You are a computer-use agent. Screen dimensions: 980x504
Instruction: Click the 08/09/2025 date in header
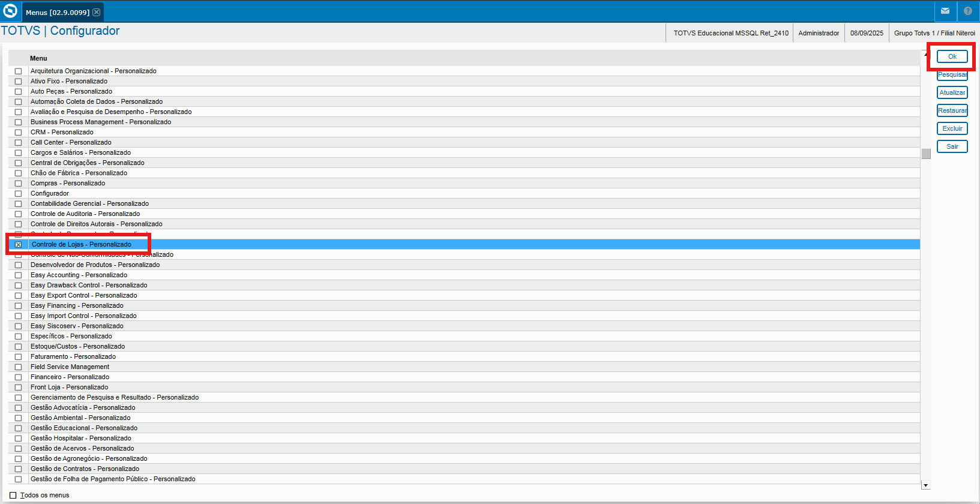click(867, 33)
